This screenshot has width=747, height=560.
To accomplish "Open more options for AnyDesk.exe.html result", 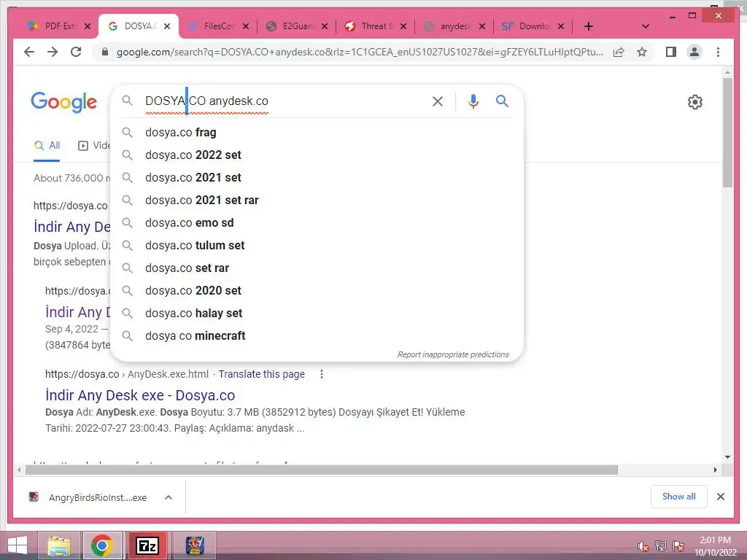I will [x=322, y=374].
